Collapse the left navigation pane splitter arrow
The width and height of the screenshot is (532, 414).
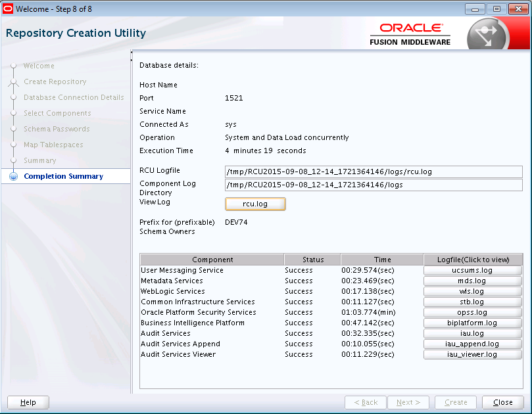tap(132, 53)
